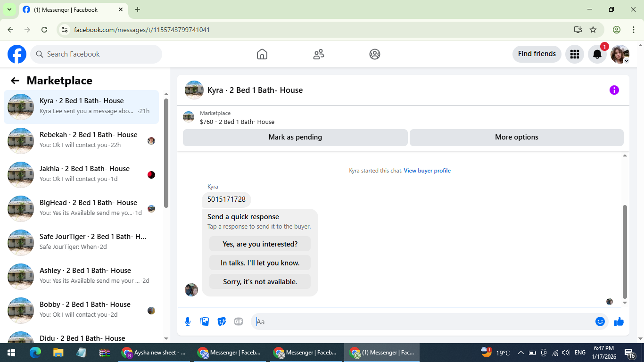Open the Chrome profile icon
The height and width of the screenshot is (362, 644).
click(617, 30)
